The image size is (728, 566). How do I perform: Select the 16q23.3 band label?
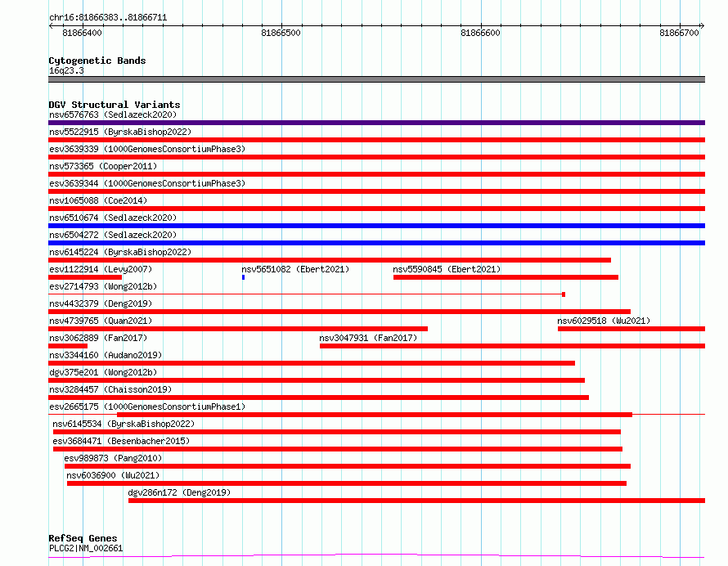pyautogui.click(x=66, y=70)
